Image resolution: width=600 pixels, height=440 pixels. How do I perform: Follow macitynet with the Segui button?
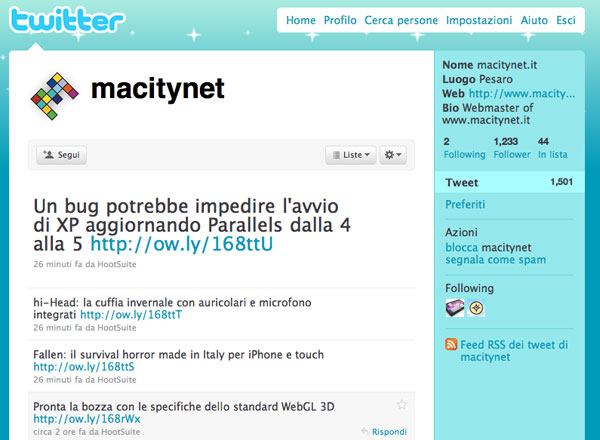pyautogui.click(x=62, y=155)
